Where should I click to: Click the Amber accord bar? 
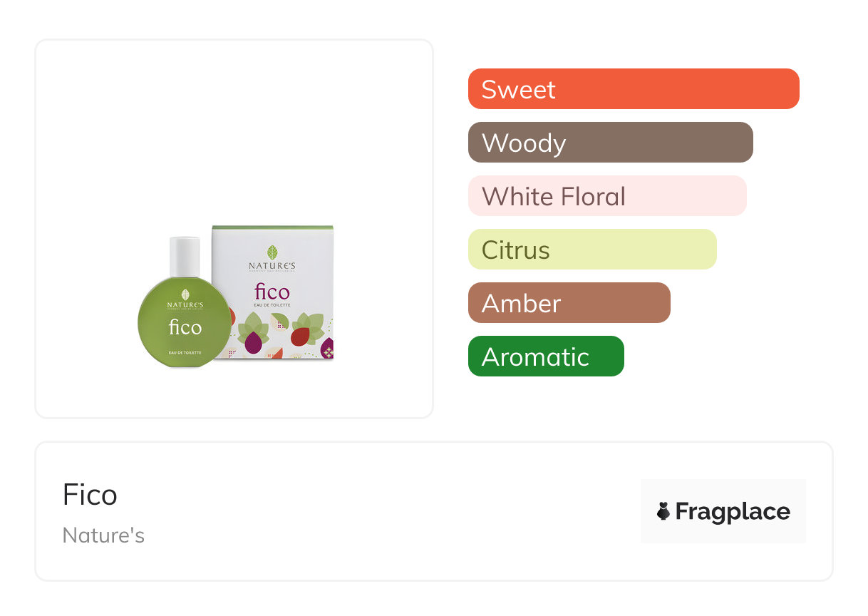(x=569, y=303)
